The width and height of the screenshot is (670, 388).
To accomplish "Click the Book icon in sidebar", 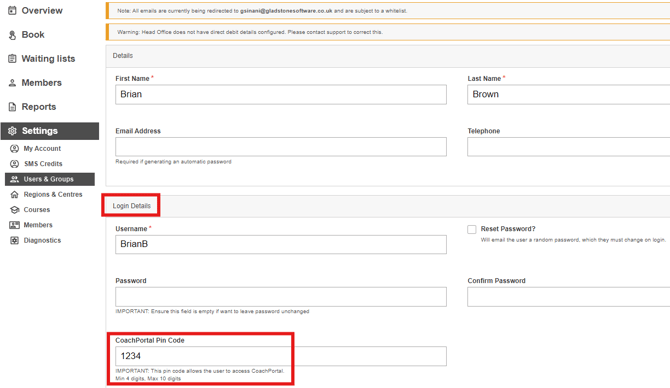I will coord(12,35).
